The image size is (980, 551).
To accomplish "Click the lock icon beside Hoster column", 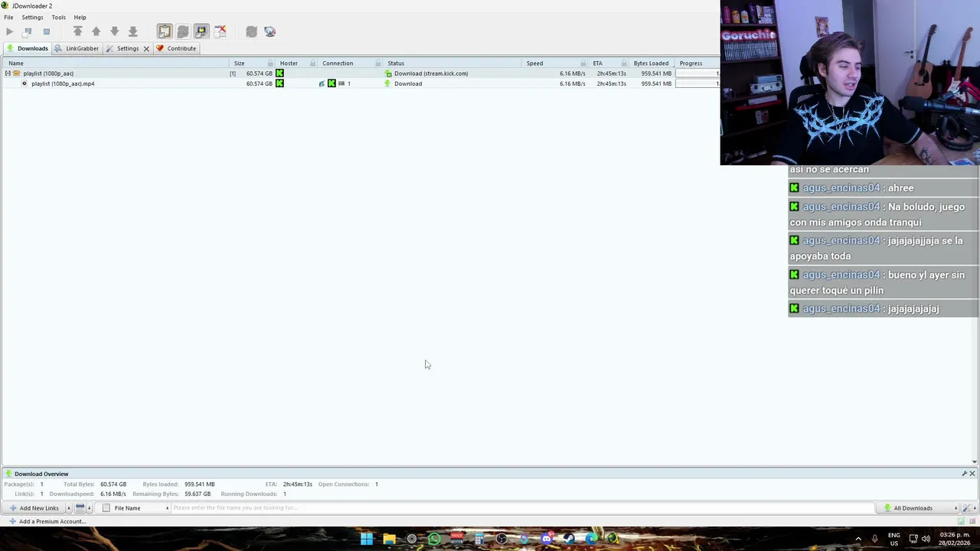I will (x=312, y=64).
